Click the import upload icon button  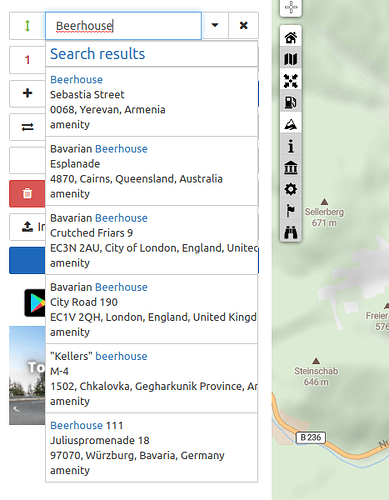tap(27, 227)
